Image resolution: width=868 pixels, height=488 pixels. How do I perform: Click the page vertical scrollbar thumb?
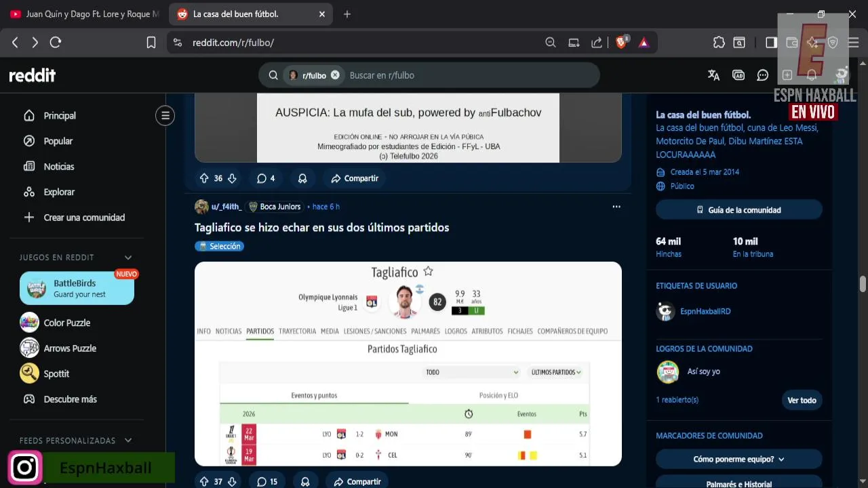coord(863,284)
